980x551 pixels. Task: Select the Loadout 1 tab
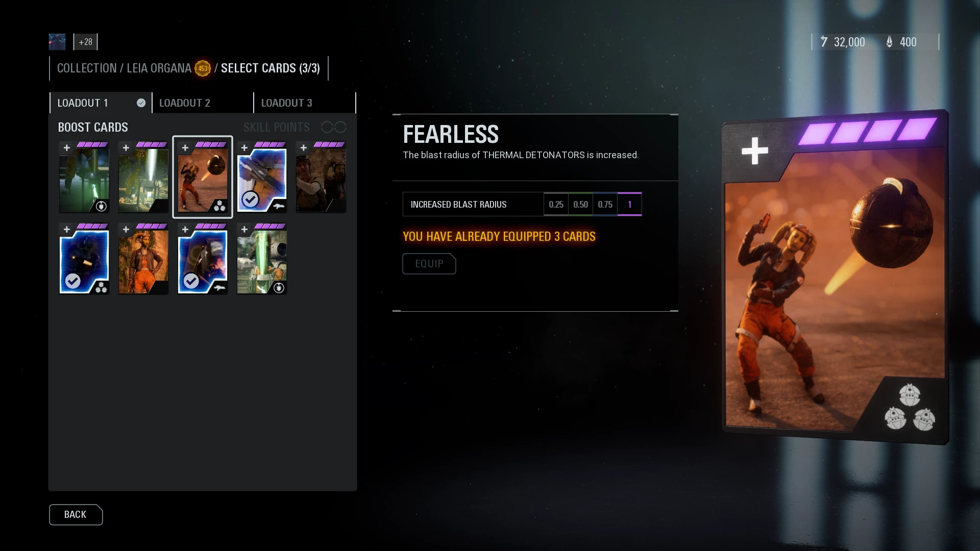click(x=101, y=103)
